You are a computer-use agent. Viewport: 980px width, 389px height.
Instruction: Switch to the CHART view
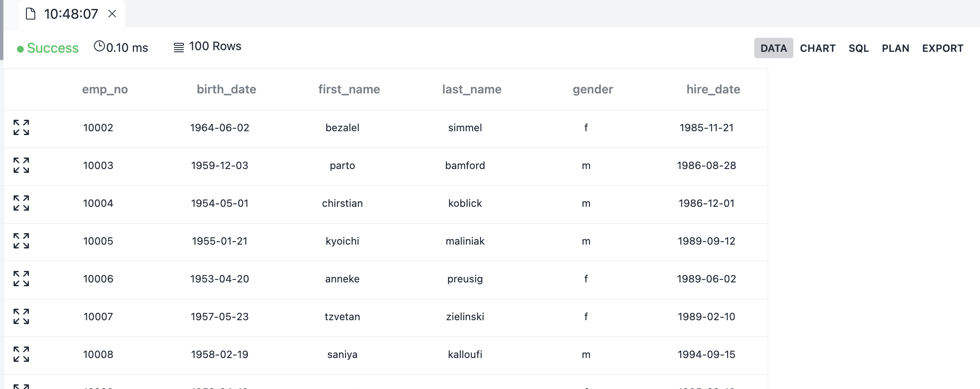817,48
